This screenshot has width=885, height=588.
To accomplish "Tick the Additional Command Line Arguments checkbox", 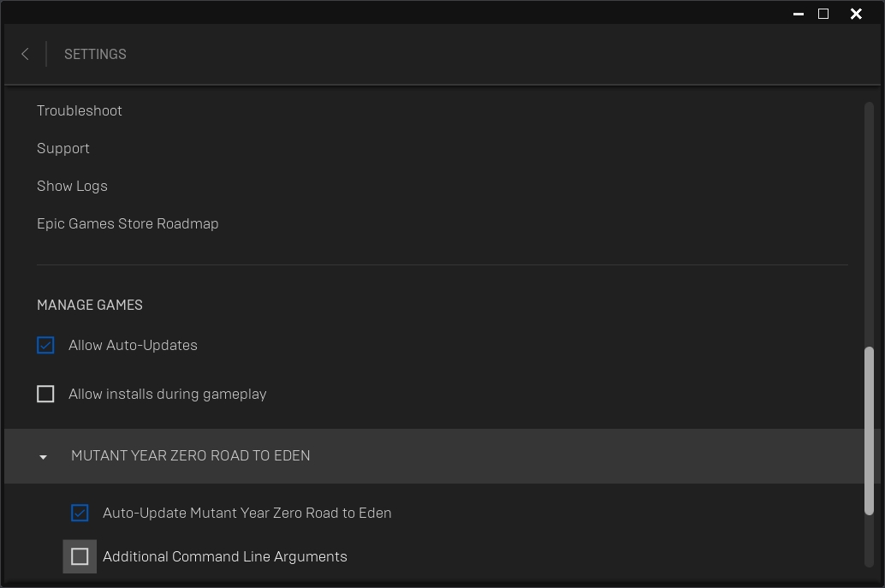I will tap(80, 556).
